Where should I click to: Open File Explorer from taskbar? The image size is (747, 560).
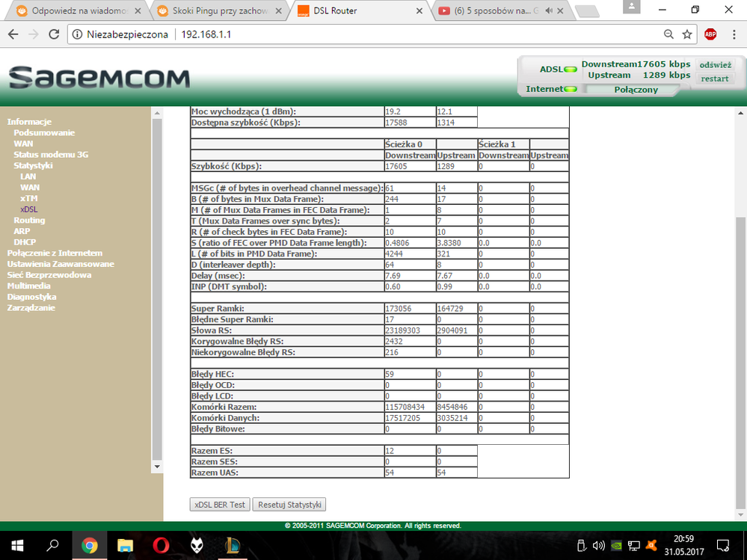[x=124, y=544]
